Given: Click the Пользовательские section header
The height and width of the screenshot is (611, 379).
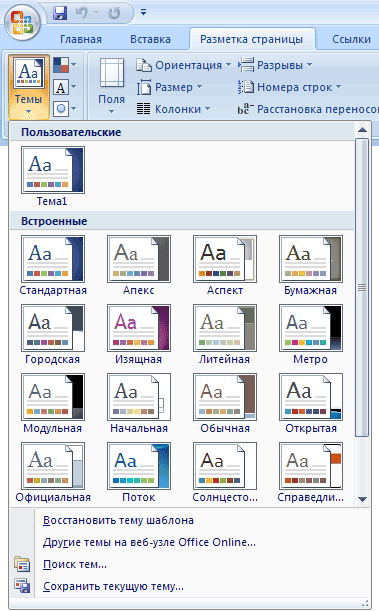Looking at the screenshot, I should pos(182,132).
